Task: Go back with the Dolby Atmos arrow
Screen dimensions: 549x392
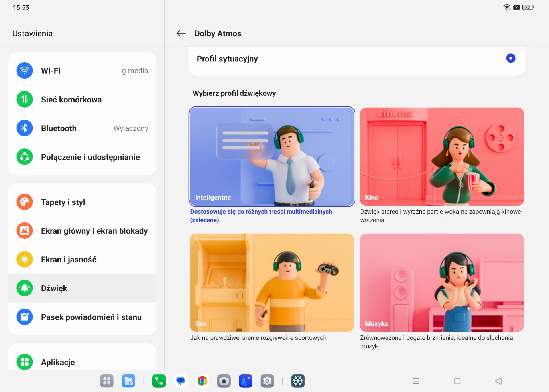Action: 181,33
